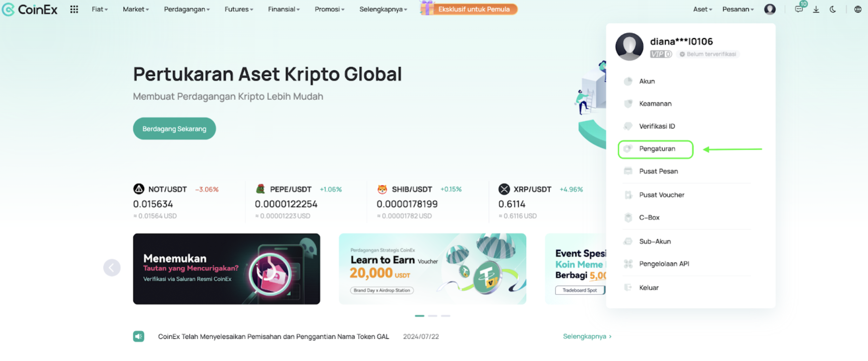Open the messages icon with badge
The image size is (868, 361).
point(799,9)
